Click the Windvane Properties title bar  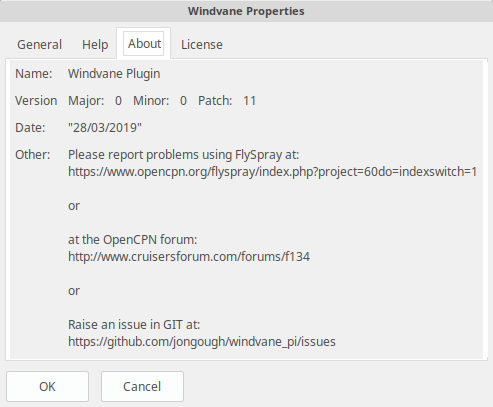click(x=246, y=11)
